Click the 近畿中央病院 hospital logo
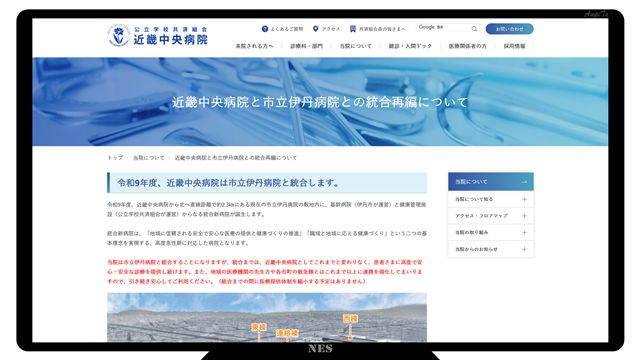 coord(158,35)
